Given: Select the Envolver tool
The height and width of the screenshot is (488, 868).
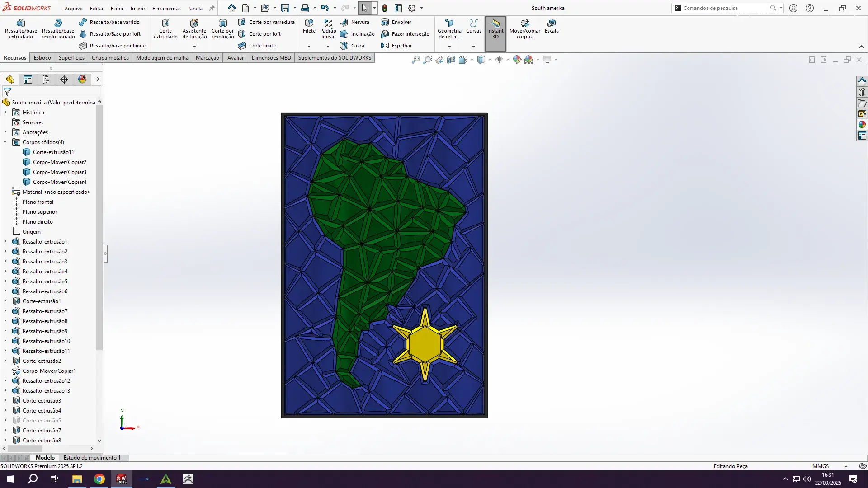Looking at the screenshot, I should pyautogui.click(x=396, y=22).
